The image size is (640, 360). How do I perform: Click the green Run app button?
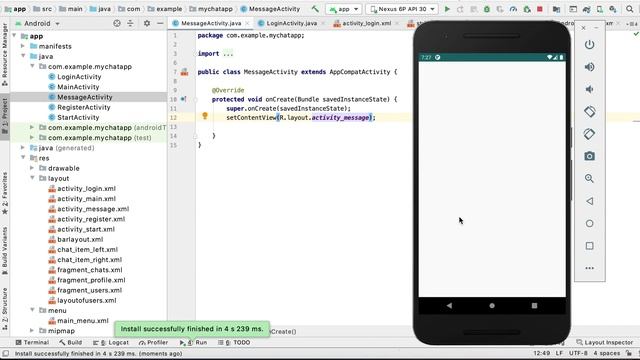(x=447, y=9)
